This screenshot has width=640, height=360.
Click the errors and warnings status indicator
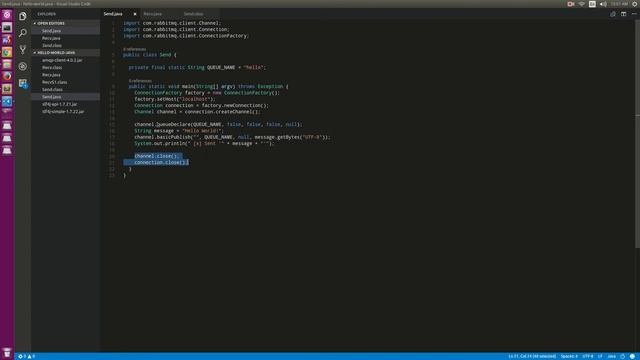pyautogui.click(x=27, y=356)
